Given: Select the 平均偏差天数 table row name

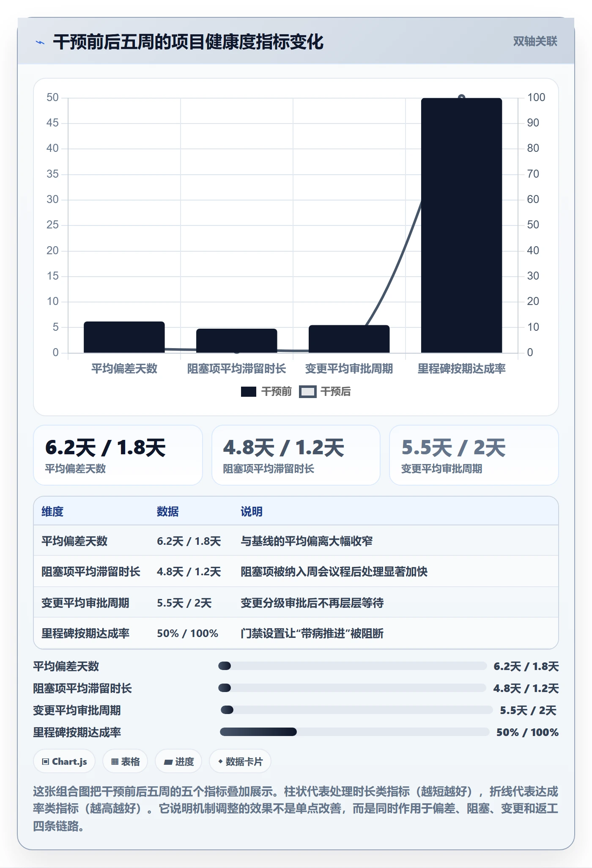Looking at the screenshot, I should (74, 541).
